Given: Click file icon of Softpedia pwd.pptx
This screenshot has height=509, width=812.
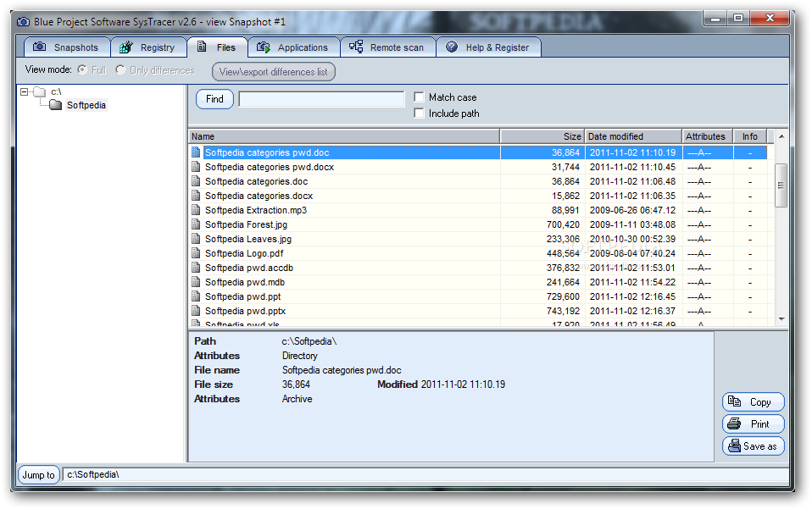Looking at the screenshot, I should click(196, 310).
